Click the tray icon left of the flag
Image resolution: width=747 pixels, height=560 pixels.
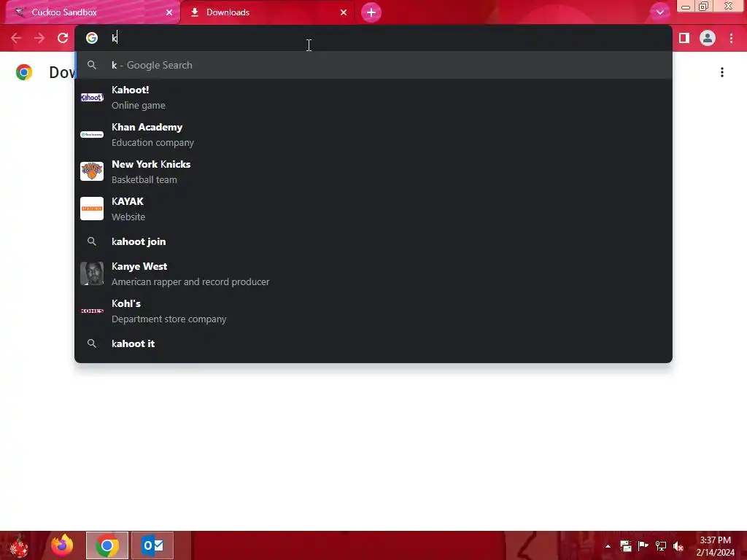pos(625,546)
